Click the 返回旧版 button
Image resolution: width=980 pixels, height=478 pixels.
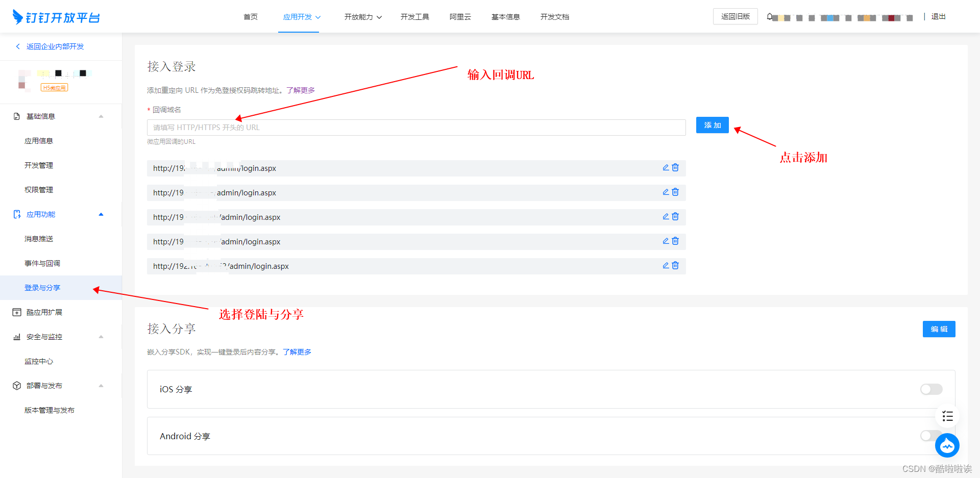(x=736, y=16)
